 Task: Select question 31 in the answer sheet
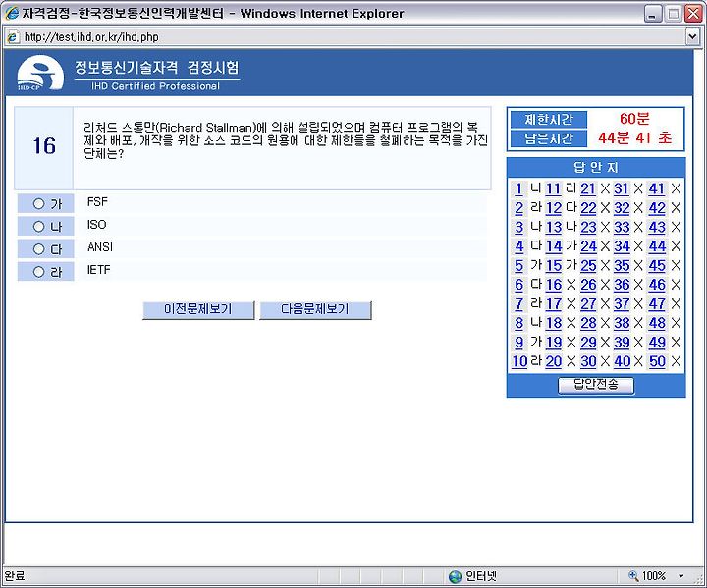[622, 188]
